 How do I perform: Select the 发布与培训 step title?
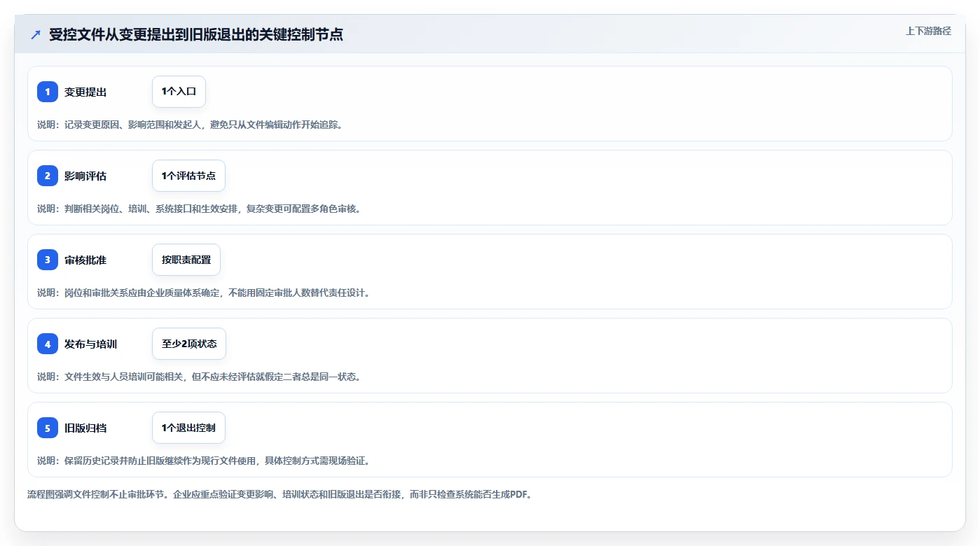(90, 344)
